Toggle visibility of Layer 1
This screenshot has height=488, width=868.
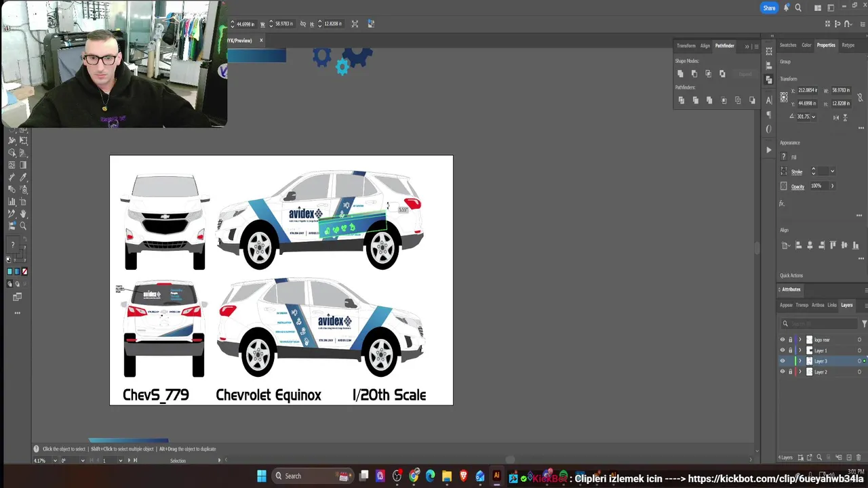[783, 350]
